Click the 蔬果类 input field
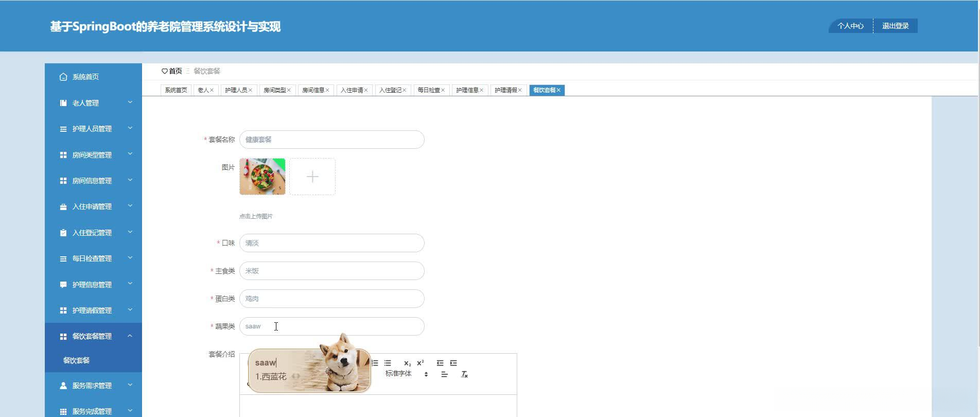 tap(332, 326)
